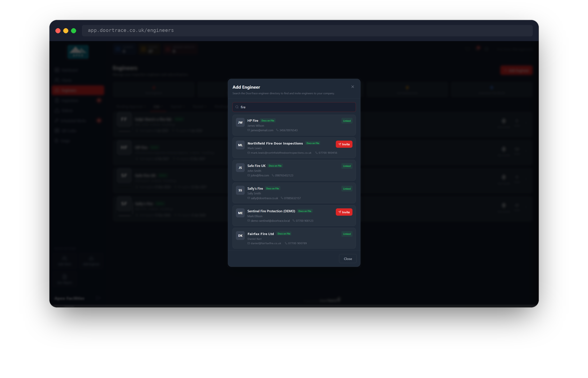
Task: Click Docs on File badge for Safe Fire UK
Action: pyautogui.click(x=275, y=166)
